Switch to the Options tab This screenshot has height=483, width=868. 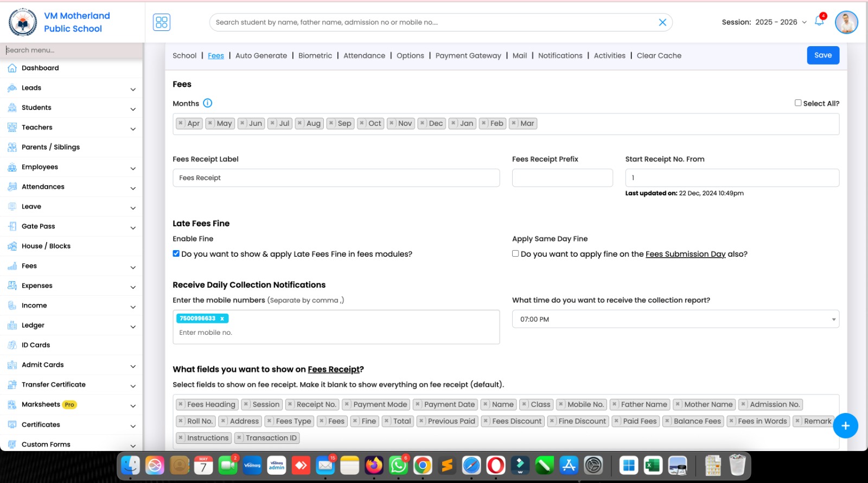tap(410, 55)
